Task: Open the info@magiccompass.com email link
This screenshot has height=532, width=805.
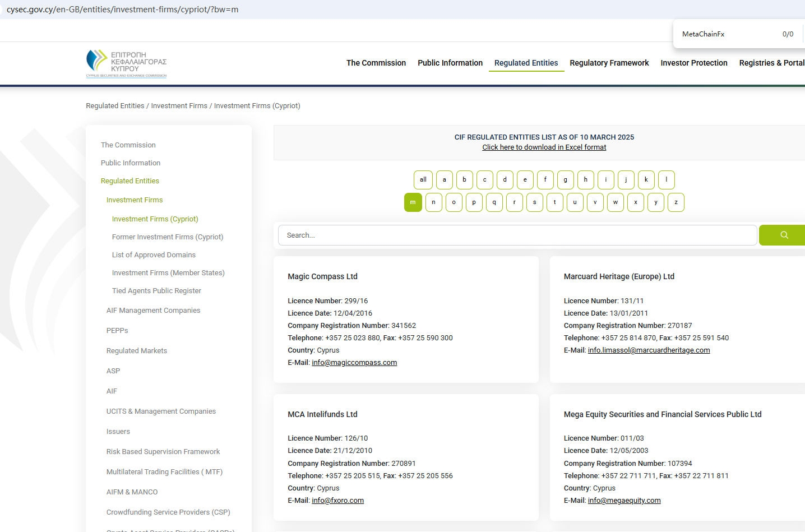Action: pos(354,363)
